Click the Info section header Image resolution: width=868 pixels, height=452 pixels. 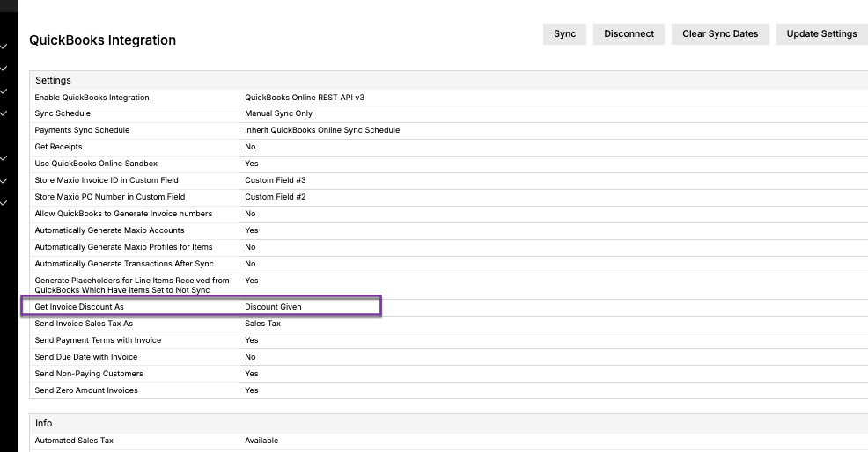(x=44, y=423)
